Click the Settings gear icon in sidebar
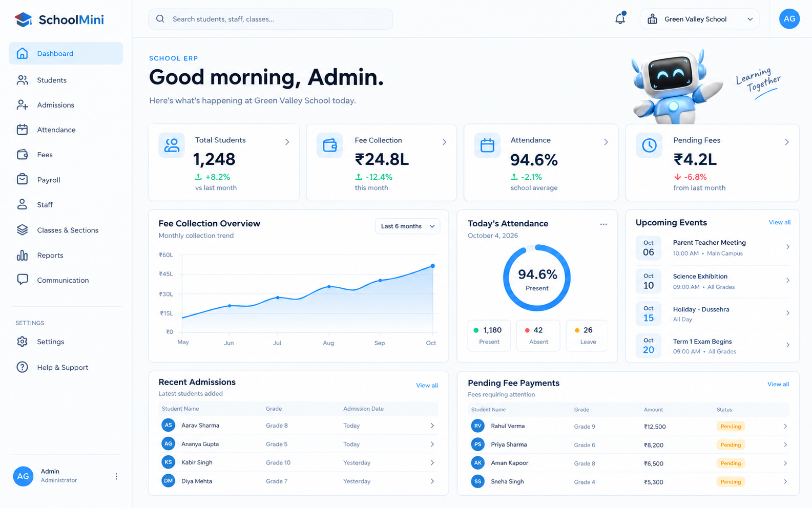The width and height of the screenshot is (812, 508). (22, 342)
